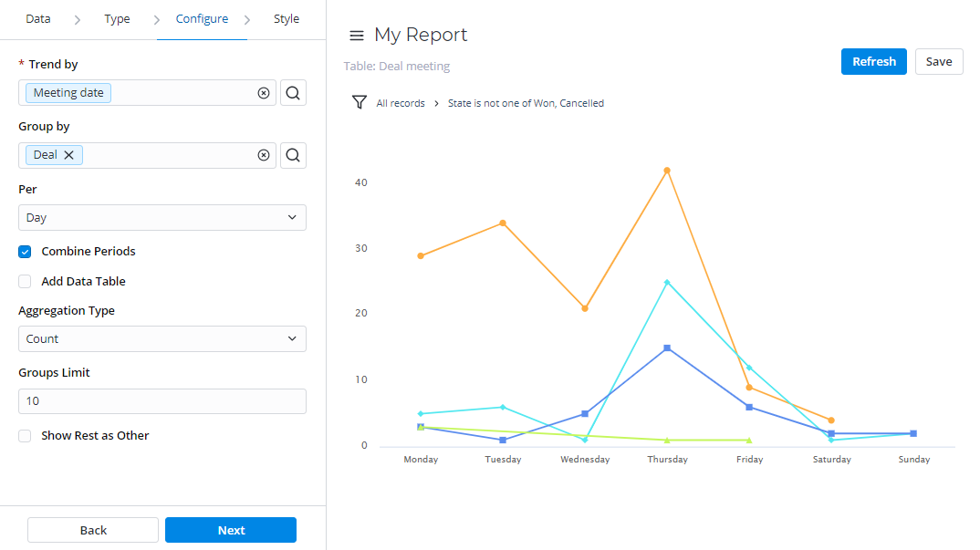Image resolution: width=980 pixels, height=550 pixels.
Task: Open search lookup for Trend by
Action: [x=293, y=93]
